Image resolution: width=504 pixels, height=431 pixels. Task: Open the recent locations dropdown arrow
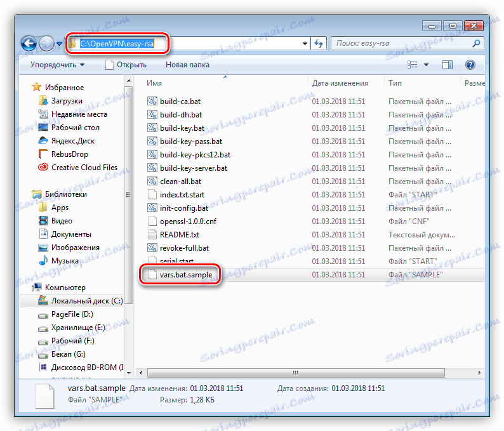point(59,43)
